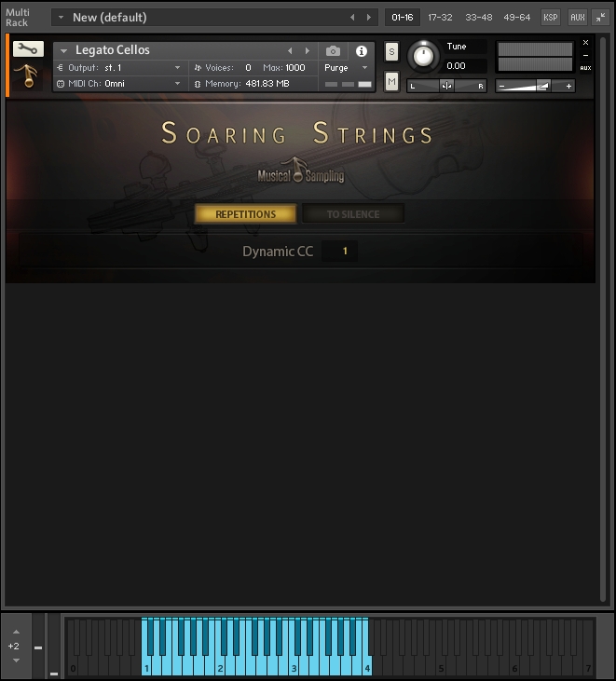Enable the REPETITIONS button
Screen dimensions: 616x681
click(245, 214)
